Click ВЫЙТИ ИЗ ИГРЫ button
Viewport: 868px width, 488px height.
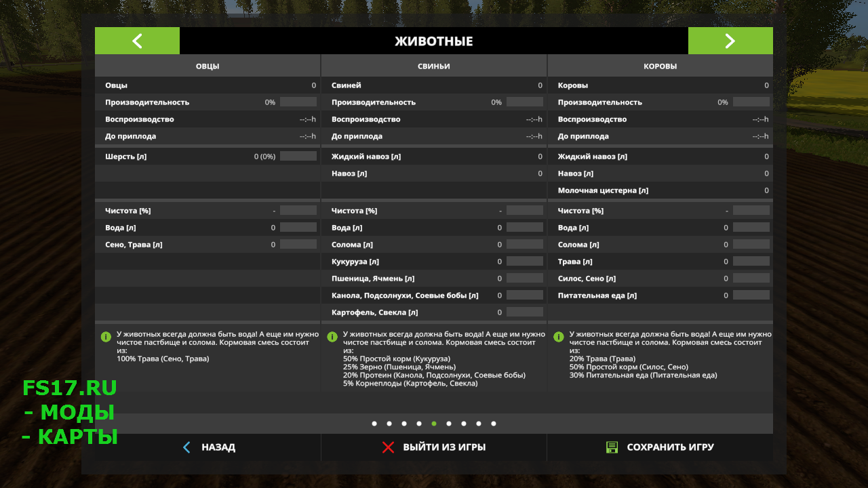click(434, 447)
